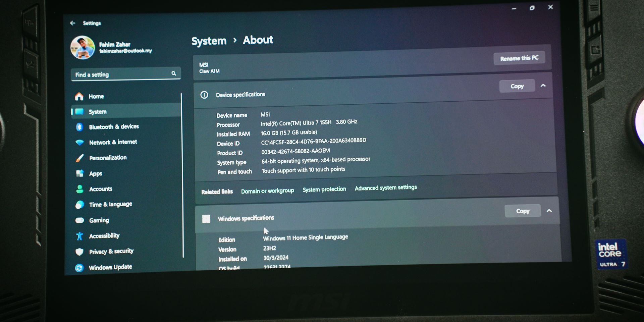Collapse the Device specifications section
Screen dimensions: 644x322
[543, 86]
